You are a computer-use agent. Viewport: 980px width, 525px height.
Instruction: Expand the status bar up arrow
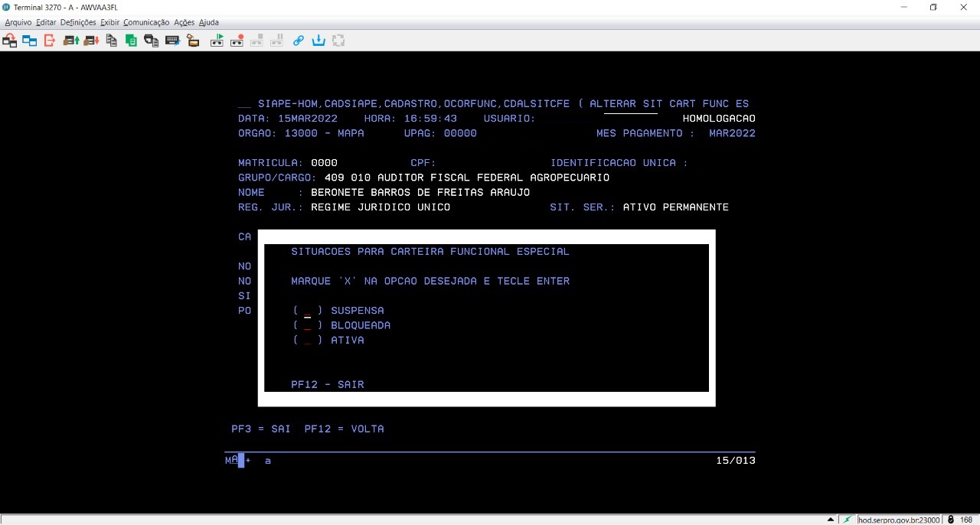831,520
